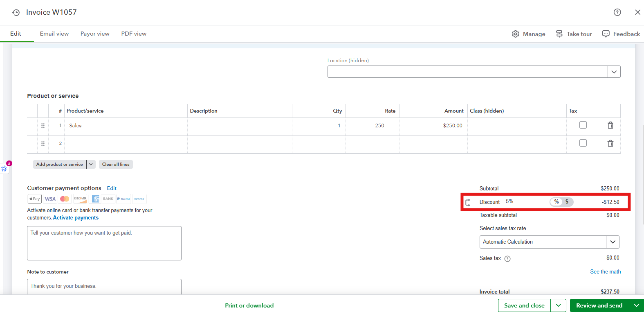Switch discount type to percent
The image size is (644, 312).
tap(556, 202)
